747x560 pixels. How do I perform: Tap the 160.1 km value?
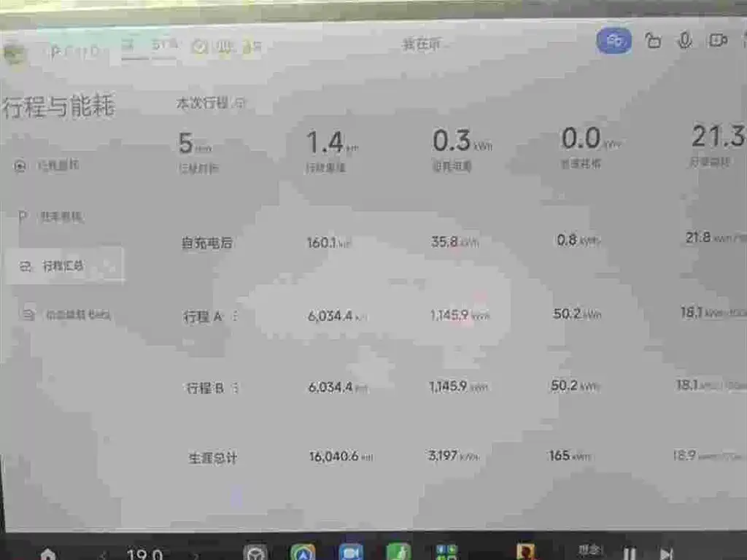pyautogui.click(x=329, y=243)
